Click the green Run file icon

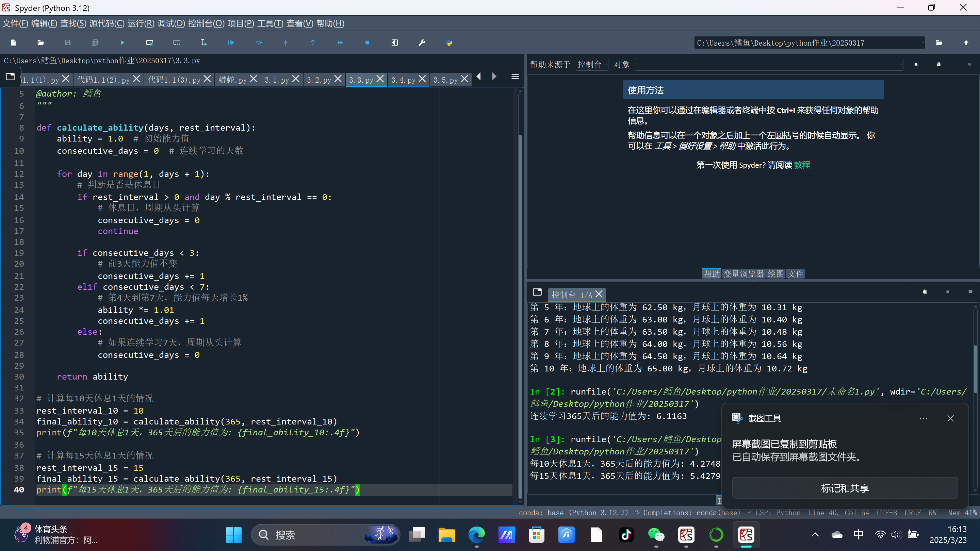point(122,43)
